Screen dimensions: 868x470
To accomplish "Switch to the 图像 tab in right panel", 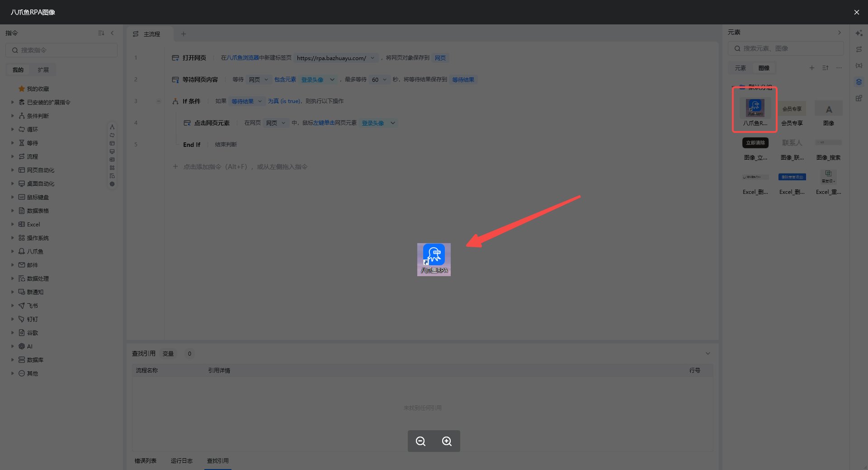I will click(764, 68).
